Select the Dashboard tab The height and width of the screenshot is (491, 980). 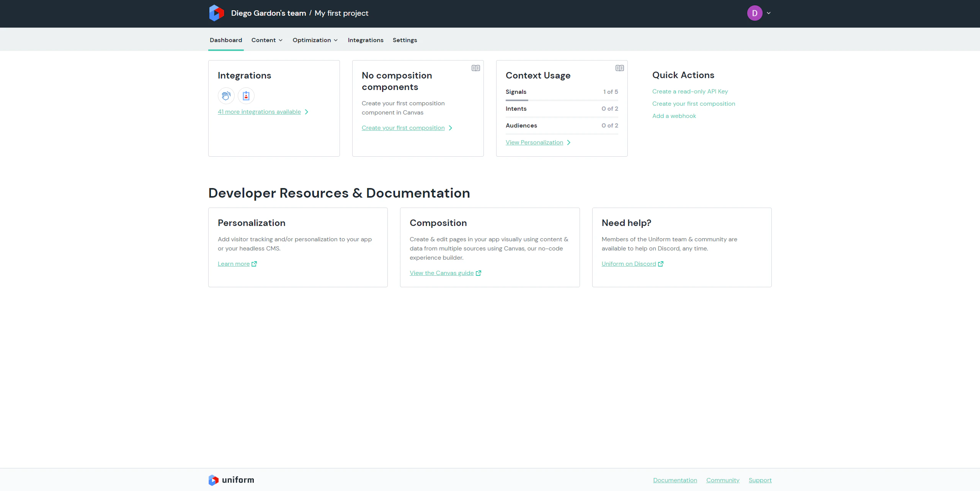point(225,40)
